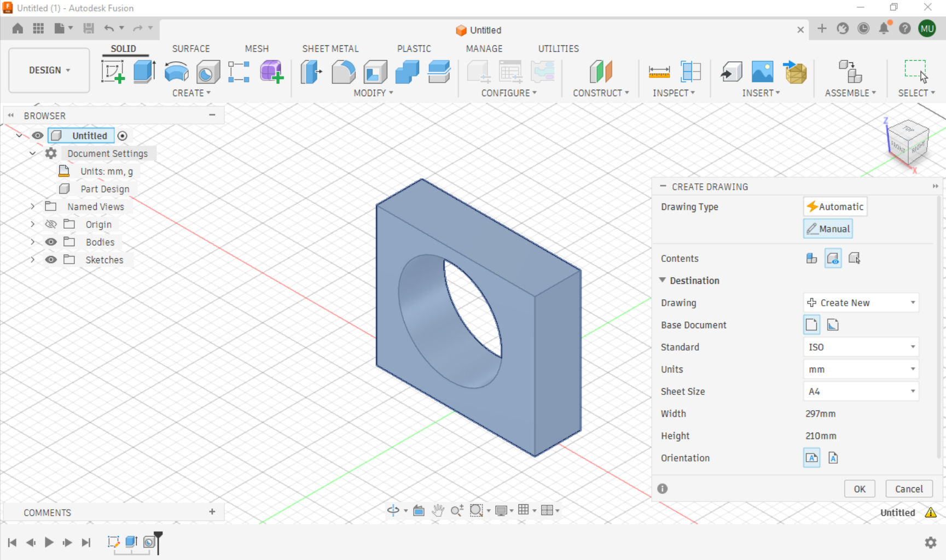Open the Units mm dropdown
Viewport: 946px width, 560px height.
click(x=861, y=369)
